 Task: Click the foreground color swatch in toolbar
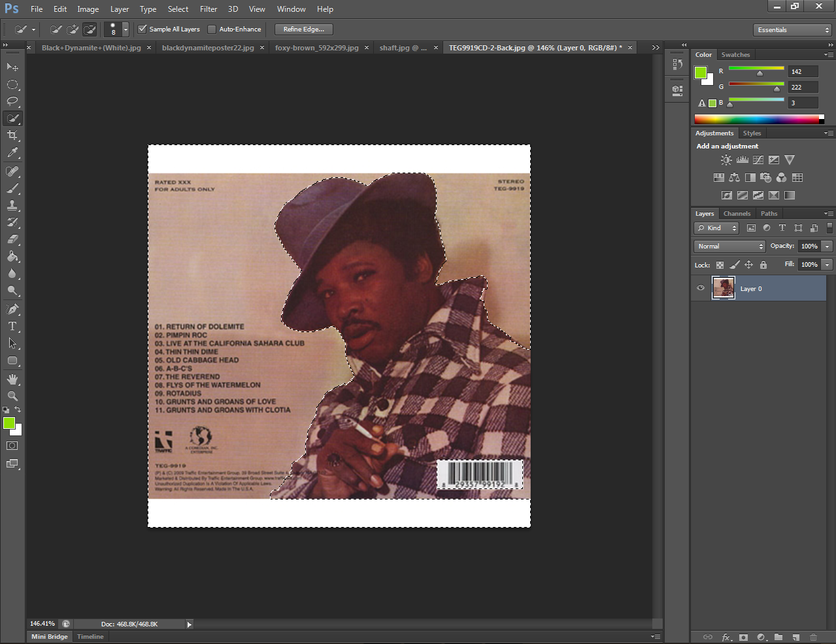9,423
